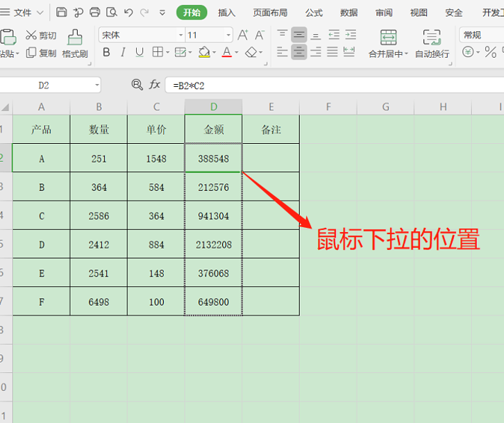504x423 pixels.
Task: Click the Copy (复制) button
Action: tap(41, 53)
